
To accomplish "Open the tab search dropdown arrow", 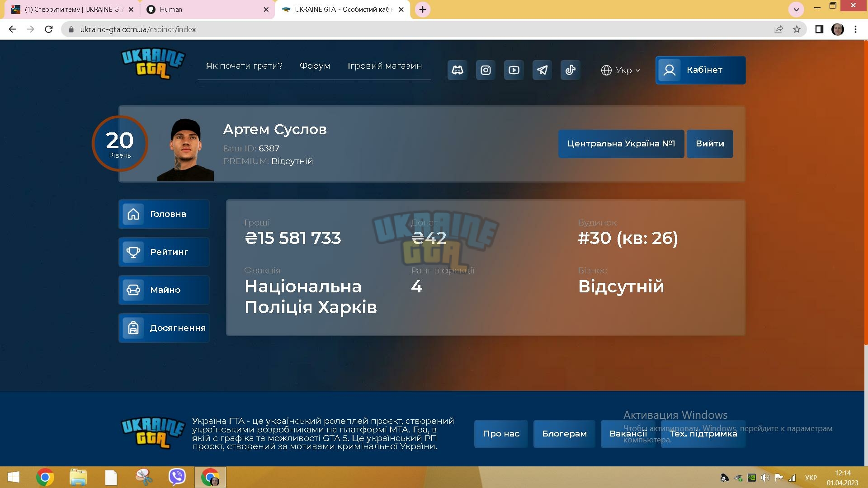I will pos(796,9).
